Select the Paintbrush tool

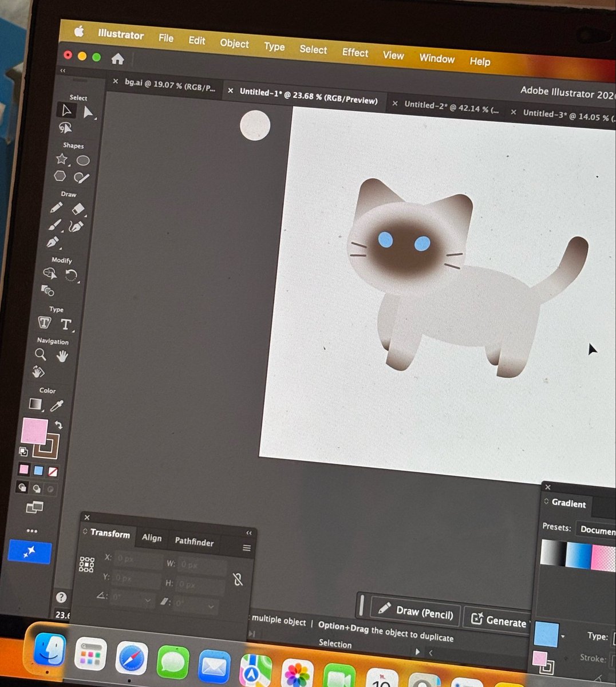point(55,225)
